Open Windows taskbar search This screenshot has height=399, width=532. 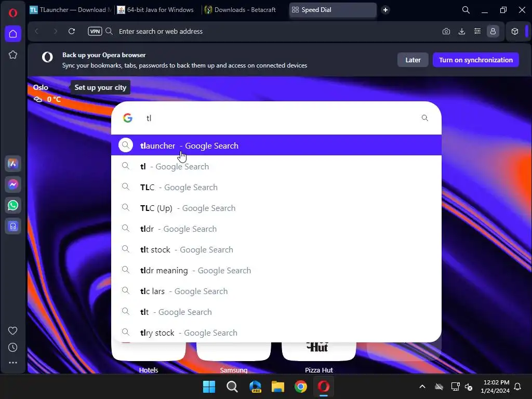coord(232,387)
